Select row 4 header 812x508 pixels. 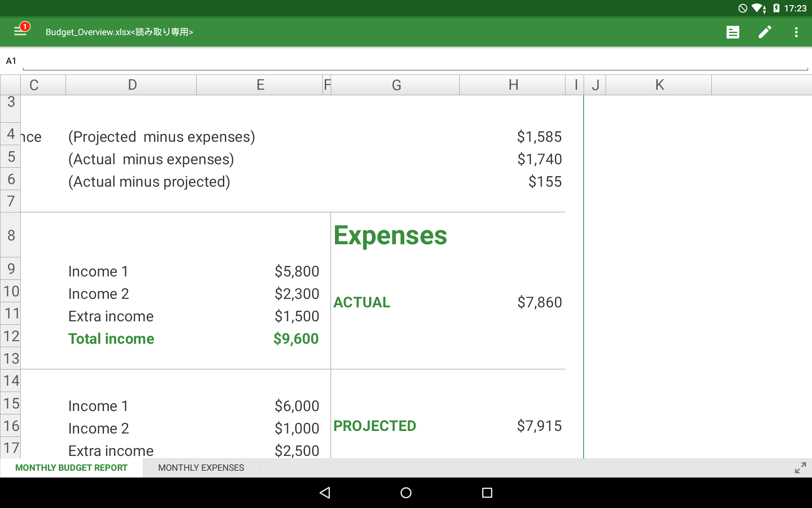[11, 134]
